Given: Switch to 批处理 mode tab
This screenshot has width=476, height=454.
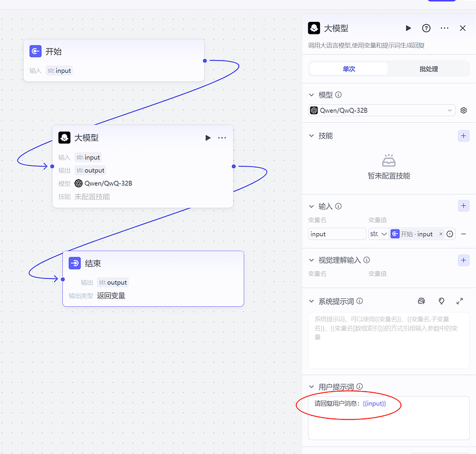Looking at the screenshot, I should [x=429, y=69].
